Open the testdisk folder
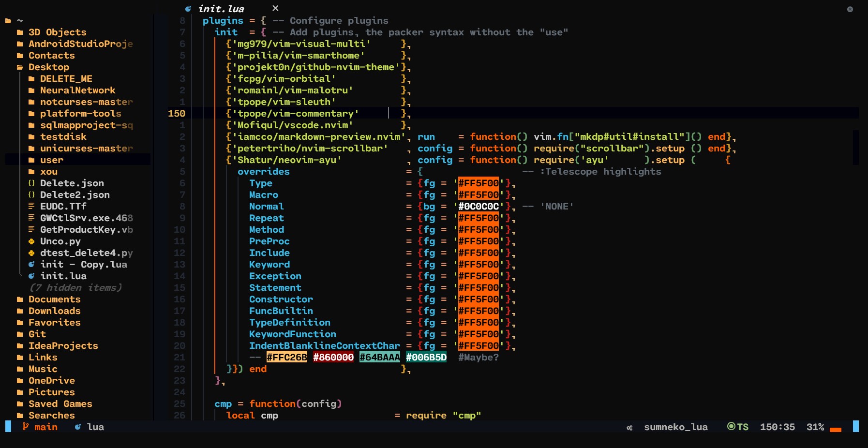 (x=63, y=137)
